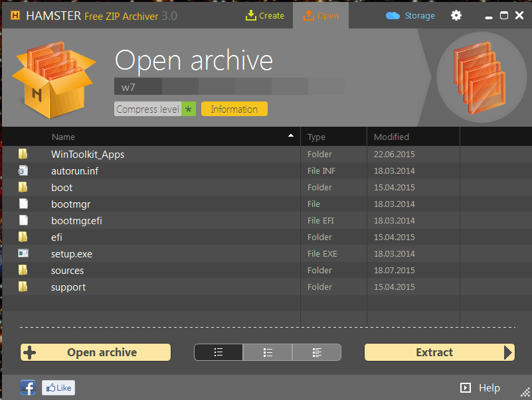
Task: Click the boot folder icon
Action: coord(23,187)
